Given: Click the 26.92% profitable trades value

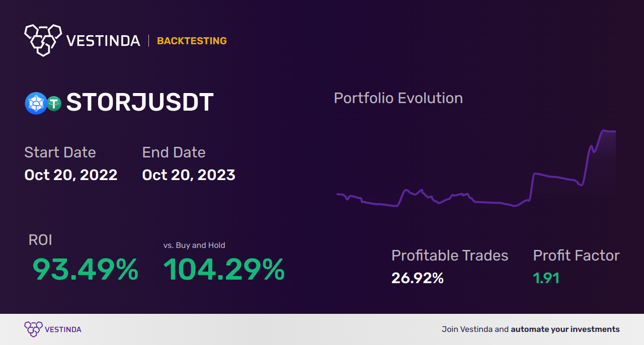Looking at the screenshot, I should click(x=417, y=278).
